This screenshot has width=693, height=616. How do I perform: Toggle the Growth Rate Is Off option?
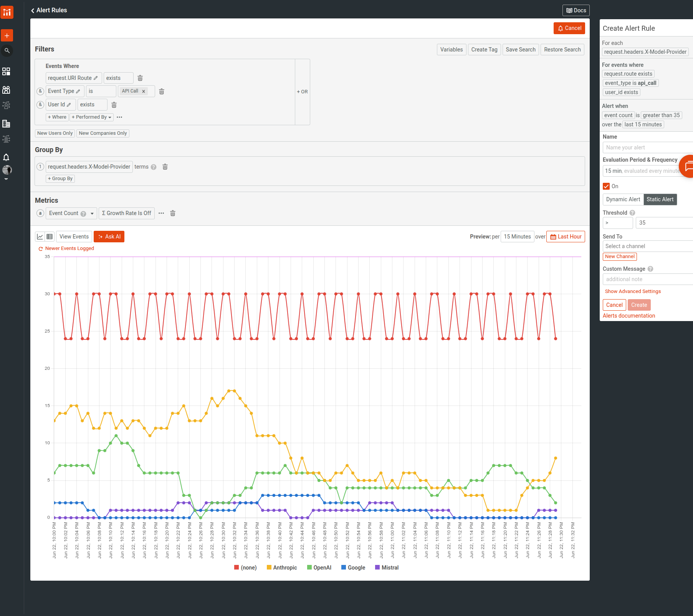coord(127,213)
